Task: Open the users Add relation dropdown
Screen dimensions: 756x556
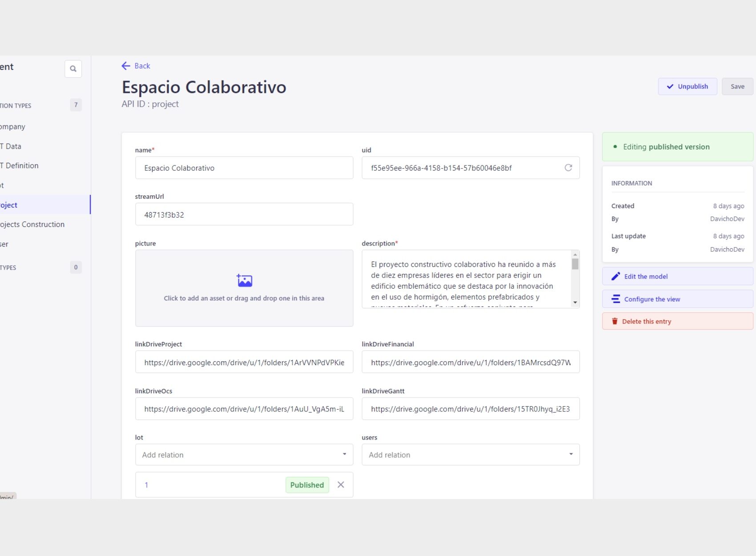Action: pyautogui.click(x=571, y=454)
